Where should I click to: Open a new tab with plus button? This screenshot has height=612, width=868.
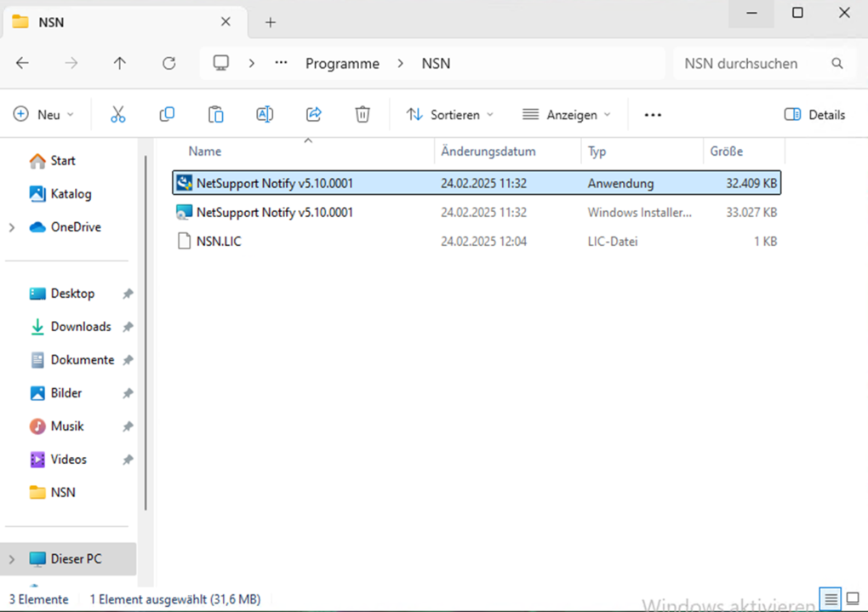271,22
